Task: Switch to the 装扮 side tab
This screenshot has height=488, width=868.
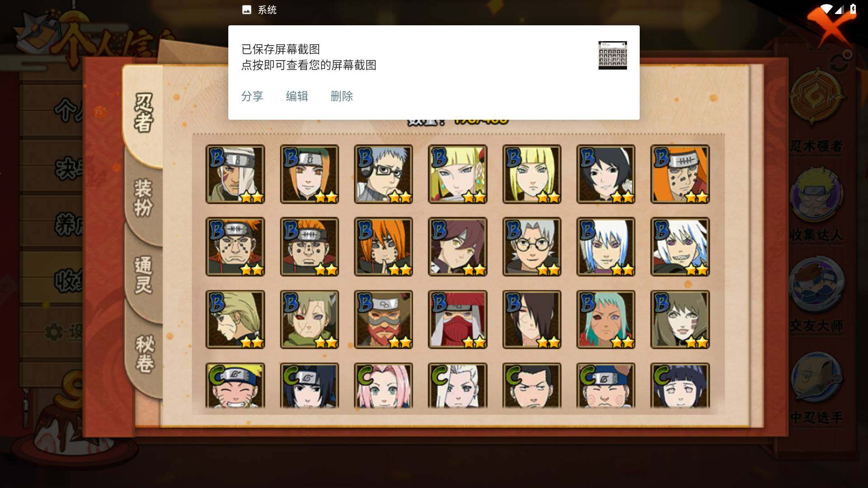Action: [144, 198]
